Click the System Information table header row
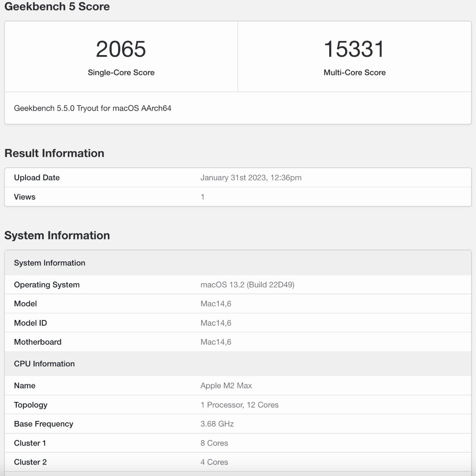Screen dimensions: 476x476 coord(238,263)
